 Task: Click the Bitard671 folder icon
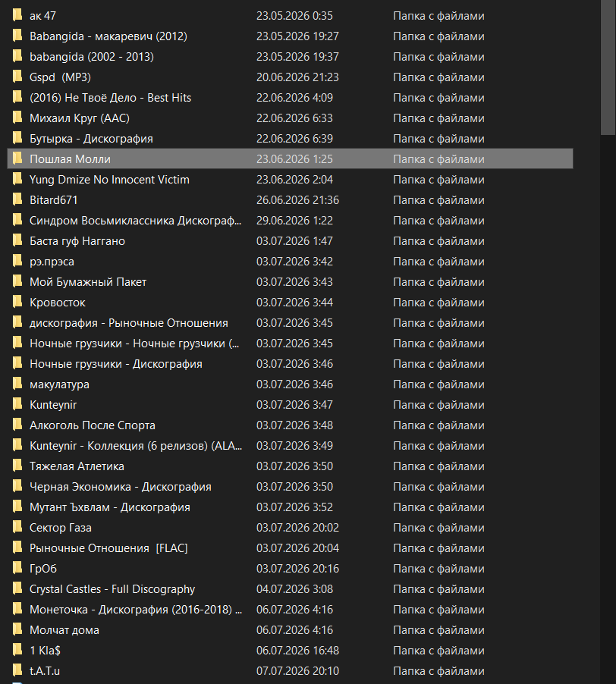click(17, 199)
